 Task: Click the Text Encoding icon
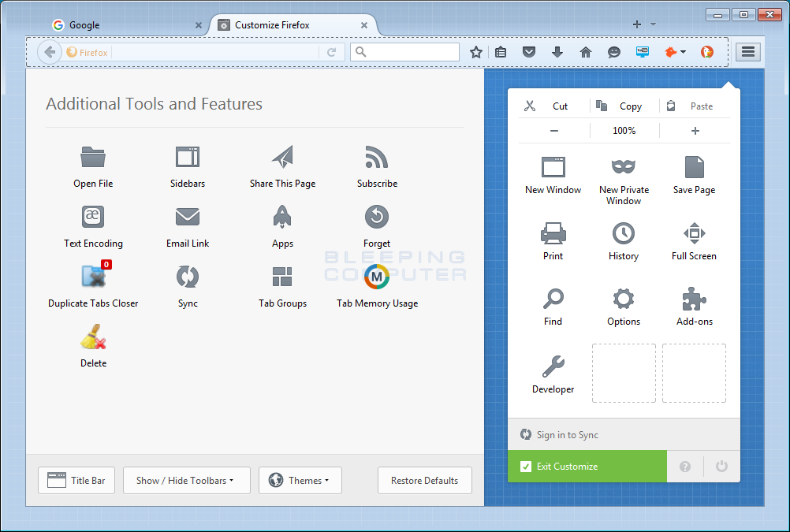point(93,217)
